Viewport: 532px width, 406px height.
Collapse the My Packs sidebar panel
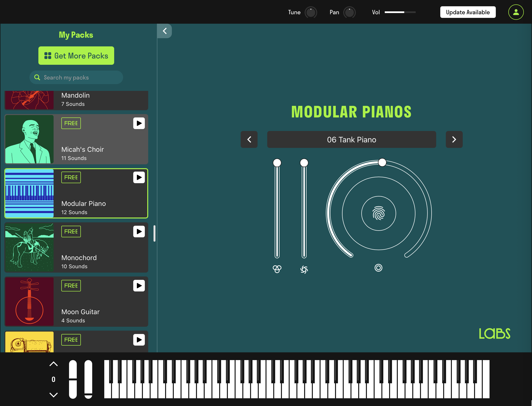tap(165, 31)
